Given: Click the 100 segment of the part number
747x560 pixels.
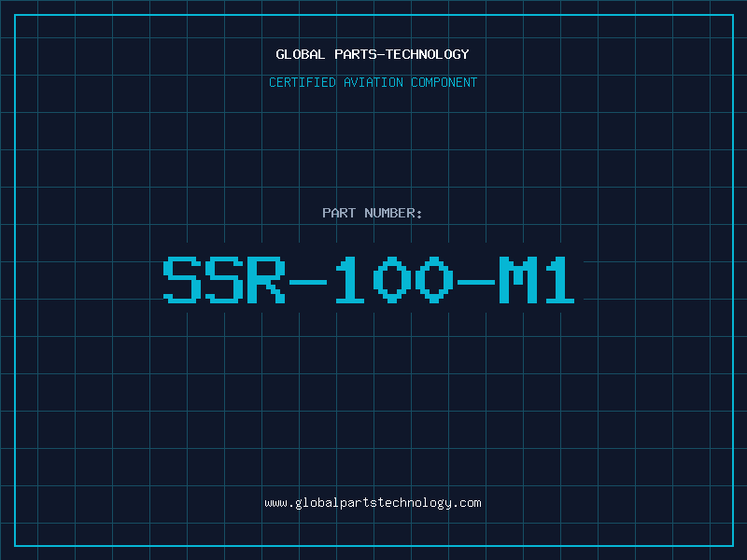Looking at the screenshot, I should pyautogui.click(x=392, y=280).
